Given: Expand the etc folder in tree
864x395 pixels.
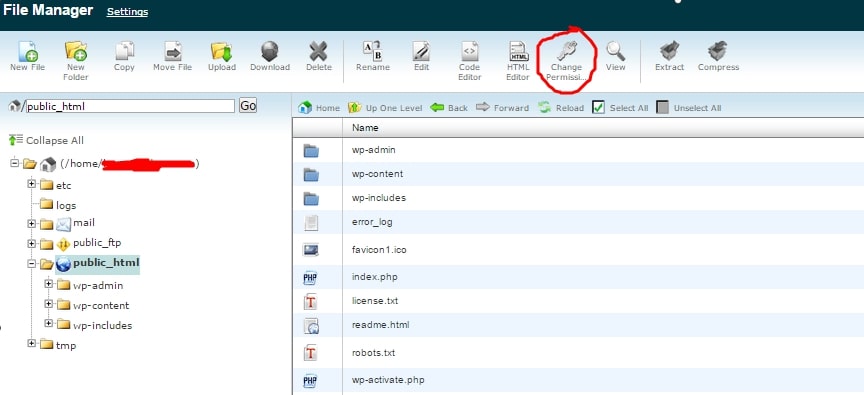Looking at the screenshot, I should tap(31, 184).
